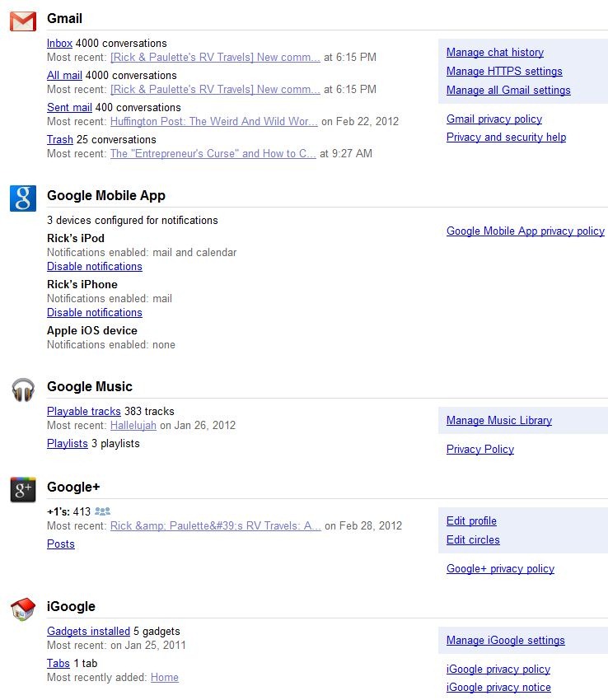Click the iGoogle house icon
Screen dimensions: 608x700
tap(23, 609)
